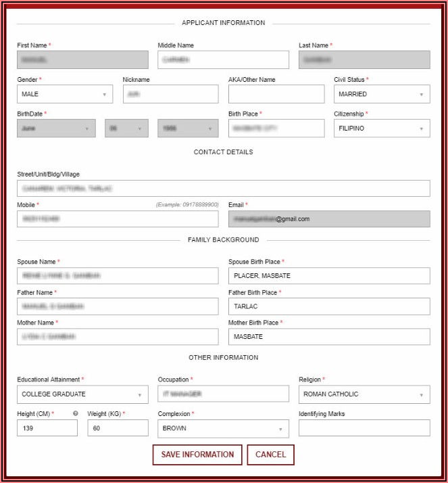
Task: Open the Gender dropdown
Action: 65,94
